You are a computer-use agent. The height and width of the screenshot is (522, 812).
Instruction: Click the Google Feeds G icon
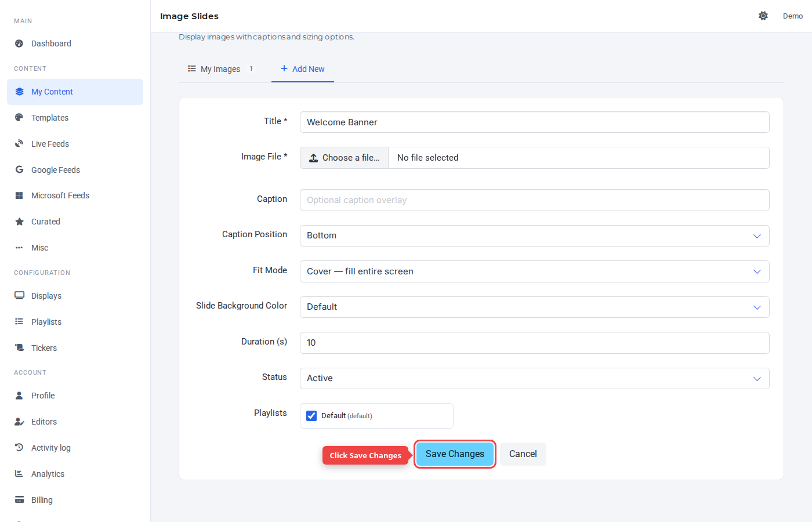19,169
